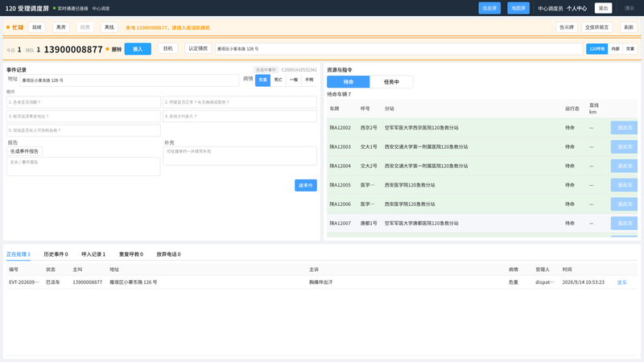Switch to 任务中 resource tab
The width and height of the screenshot is (644, 362).
[391, 82]
